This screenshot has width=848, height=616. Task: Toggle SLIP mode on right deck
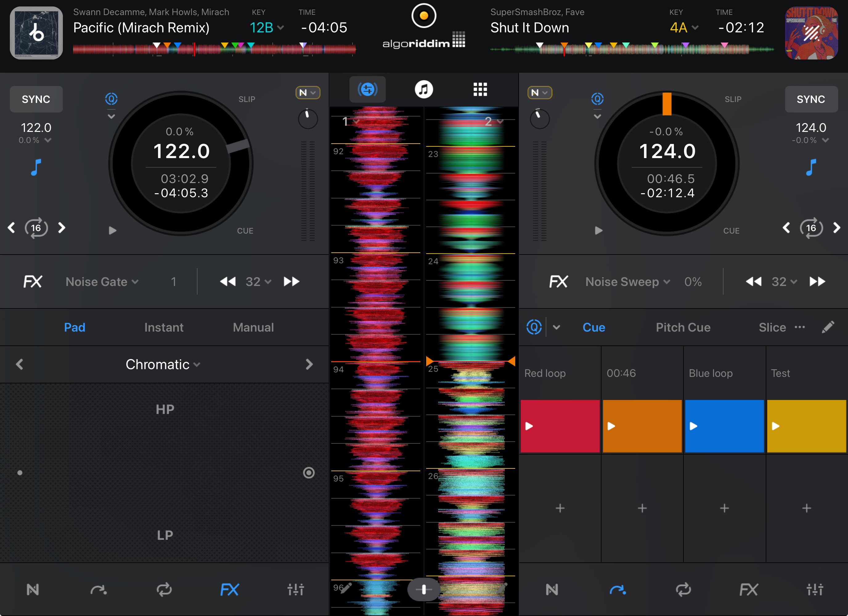tap(733, 99)
